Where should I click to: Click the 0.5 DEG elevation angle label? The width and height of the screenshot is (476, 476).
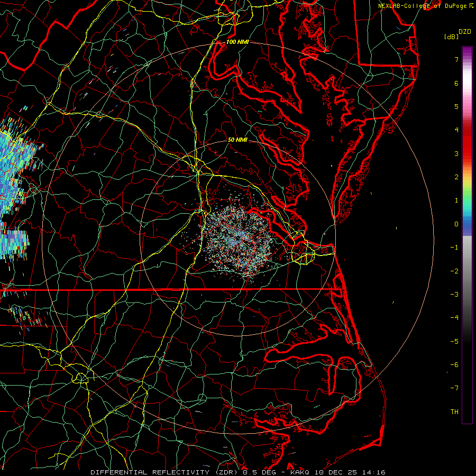point(260,472)
